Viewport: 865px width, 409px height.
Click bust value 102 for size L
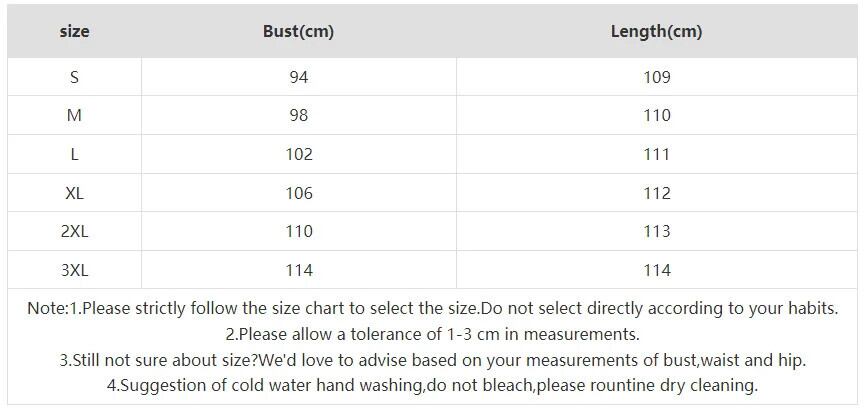click(x=298, y=154)
